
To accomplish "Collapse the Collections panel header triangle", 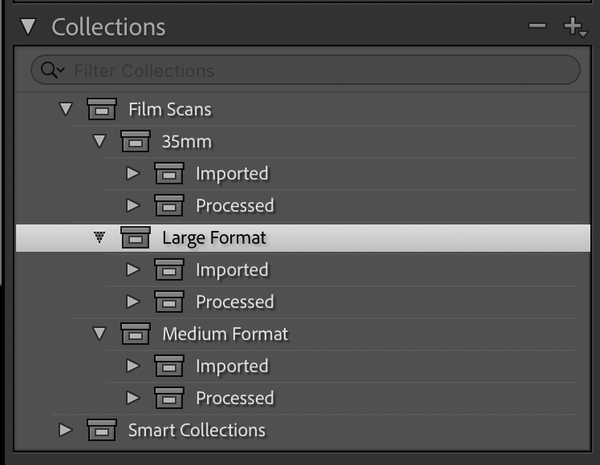I will coord(27,27).
